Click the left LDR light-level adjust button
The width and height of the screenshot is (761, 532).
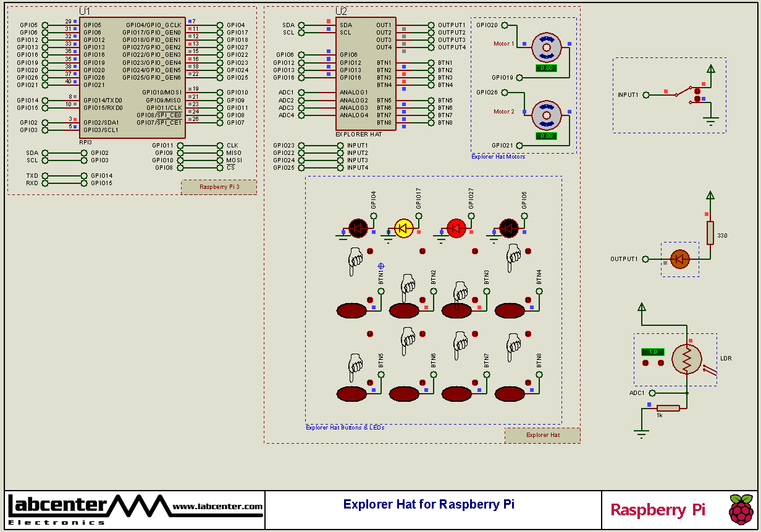click(x=645, y=363)
